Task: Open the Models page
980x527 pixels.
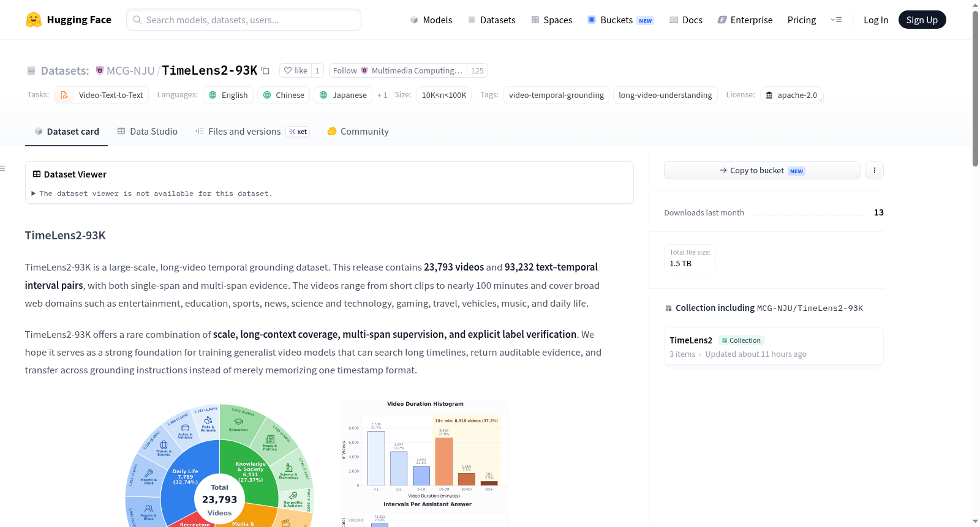Action: pyautogui.click(x=431, y=20)
